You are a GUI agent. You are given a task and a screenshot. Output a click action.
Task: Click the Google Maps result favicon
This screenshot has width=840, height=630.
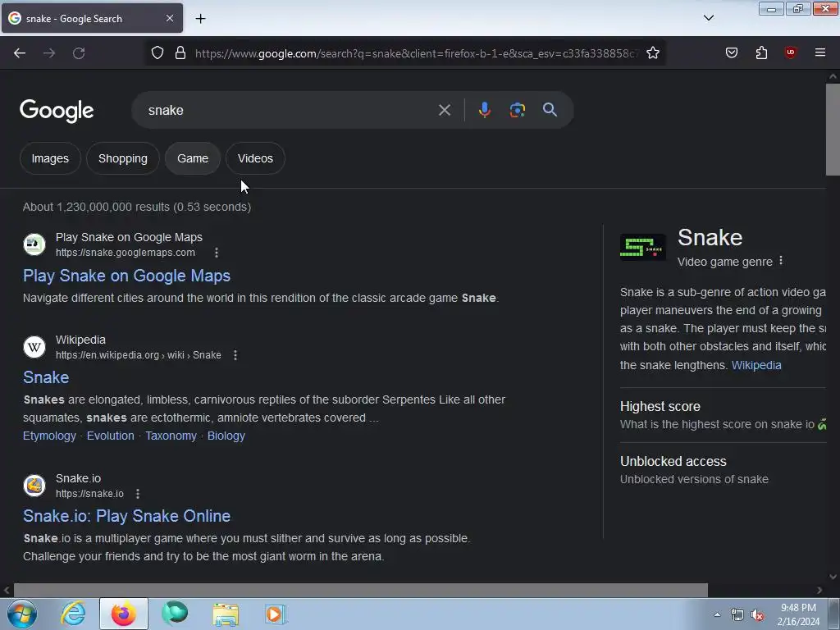coord(34,244)
